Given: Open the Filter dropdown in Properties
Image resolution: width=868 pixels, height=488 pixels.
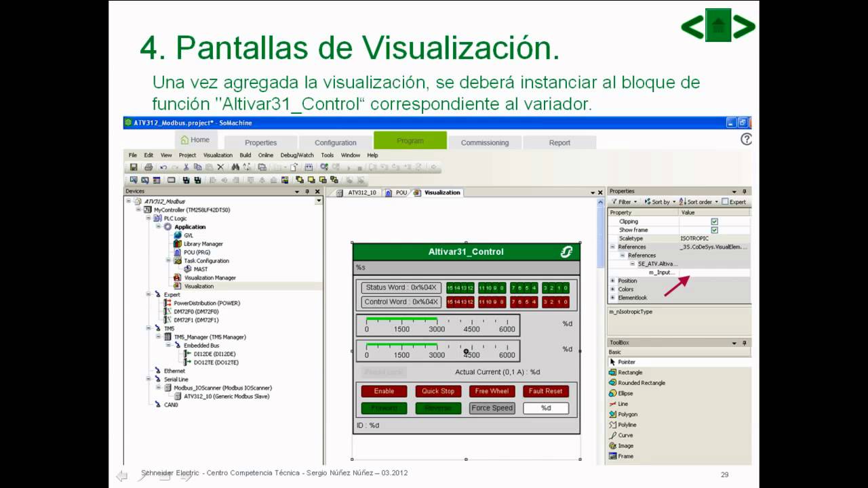Looking at the screenshot, I should pos(625,202).
